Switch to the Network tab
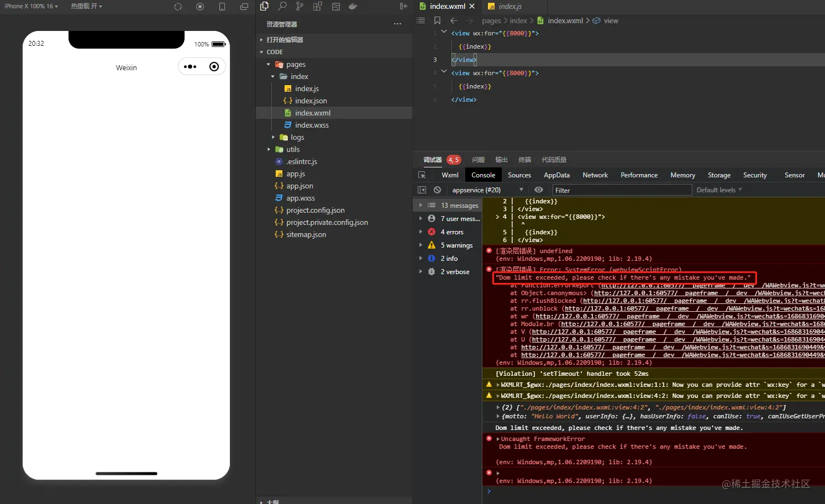This screenshot has width=825, height=504. [x=595, y=175]
